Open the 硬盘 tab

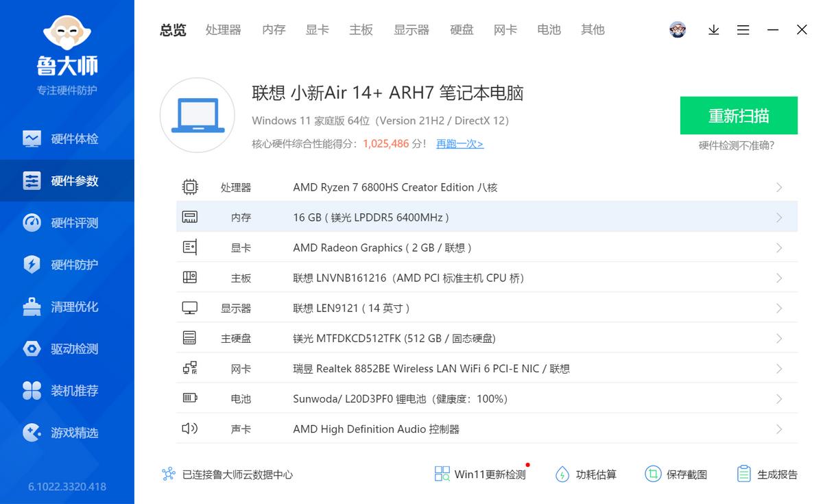pos(462,29)
